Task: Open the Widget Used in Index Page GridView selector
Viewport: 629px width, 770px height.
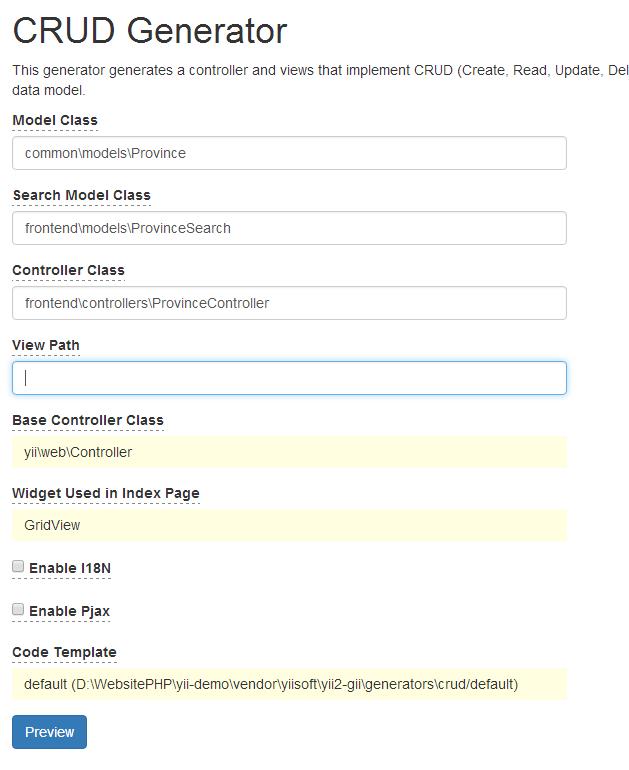Action: point(289,525)
